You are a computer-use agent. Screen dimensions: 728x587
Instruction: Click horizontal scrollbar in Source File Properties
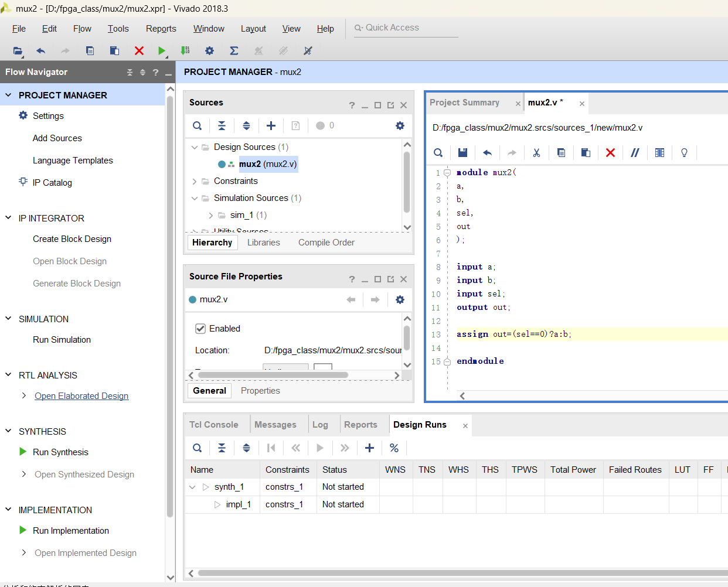[x=273, y=375]
